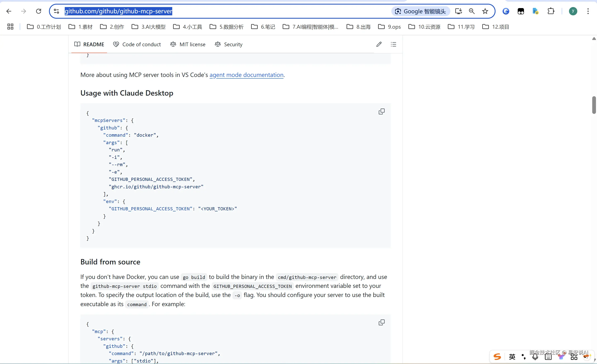
Task: Copy the Claude Desktop JSON config code
Action: click(381, 111)
